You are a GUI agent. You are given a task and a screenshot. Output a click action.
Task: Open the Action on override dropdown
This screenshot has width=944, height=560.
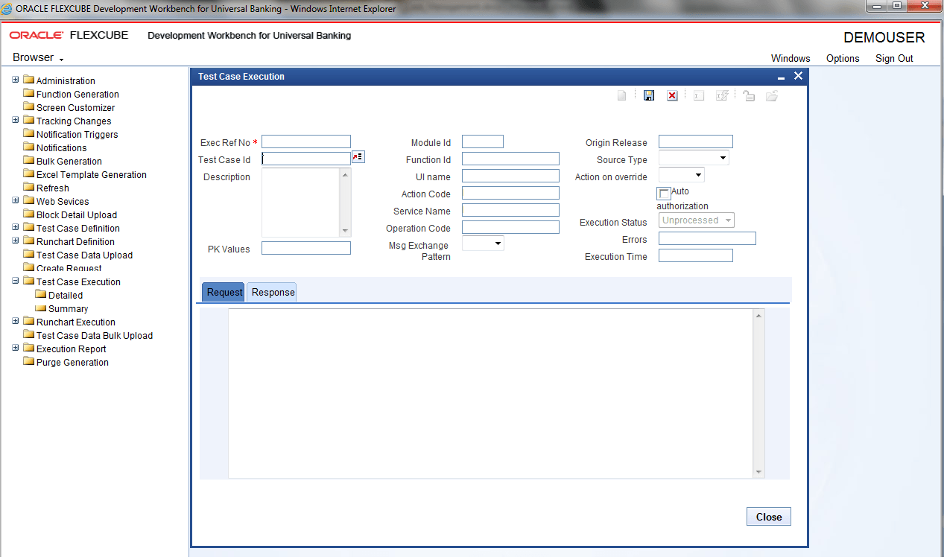pos(681,175)
